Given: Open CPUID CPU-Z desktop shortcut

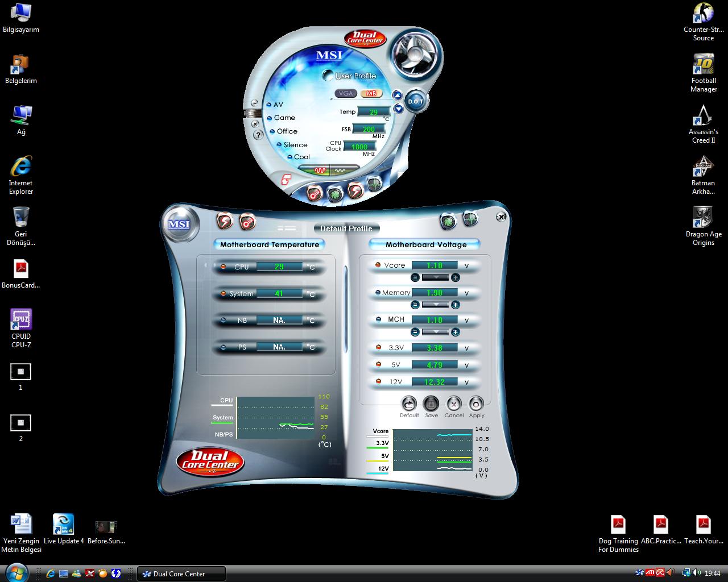Looking at the screenshot, I should coord(21,328).
